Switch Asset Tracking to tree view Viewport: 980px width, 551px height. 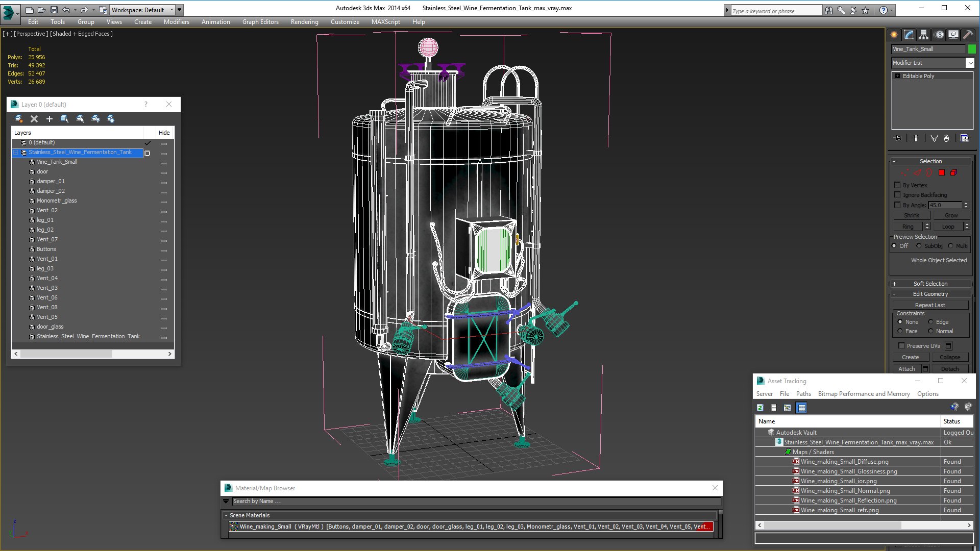[x=788, y=408]
